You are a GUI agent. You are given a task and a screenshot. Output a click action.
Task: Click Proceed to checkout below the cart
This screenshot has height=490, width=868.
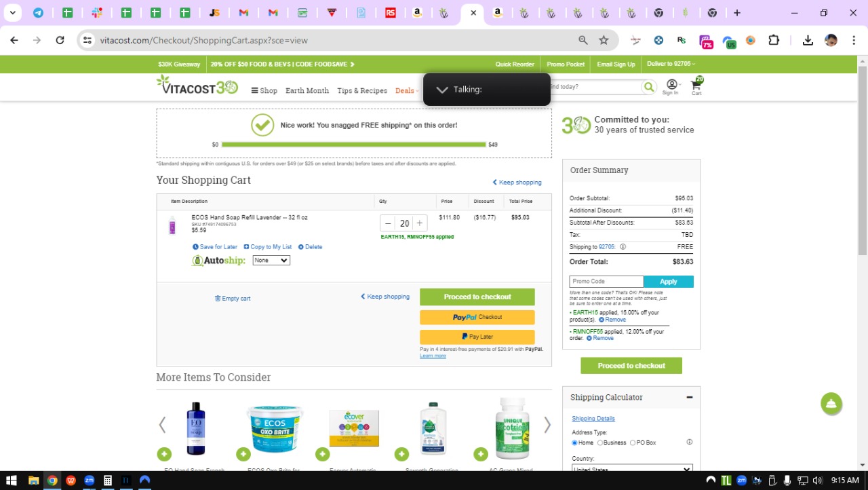(x=477, y=297)
